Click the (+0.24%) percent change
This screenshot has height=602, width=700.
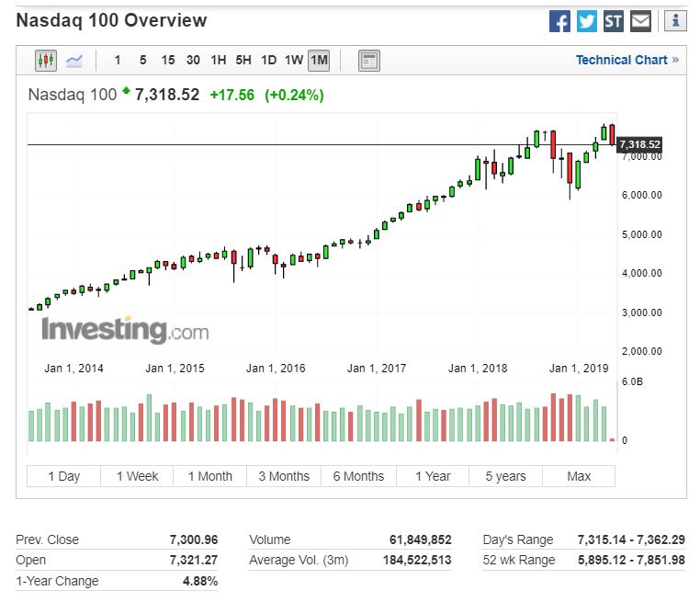click(x=294, y=95)
